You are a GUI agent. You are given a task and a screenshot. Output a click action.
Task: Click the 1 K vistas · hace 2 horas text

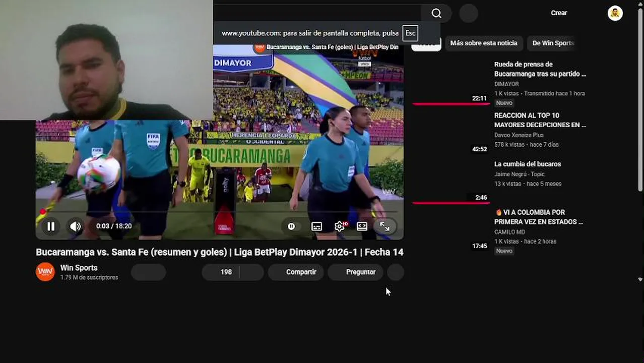point(526,242)
